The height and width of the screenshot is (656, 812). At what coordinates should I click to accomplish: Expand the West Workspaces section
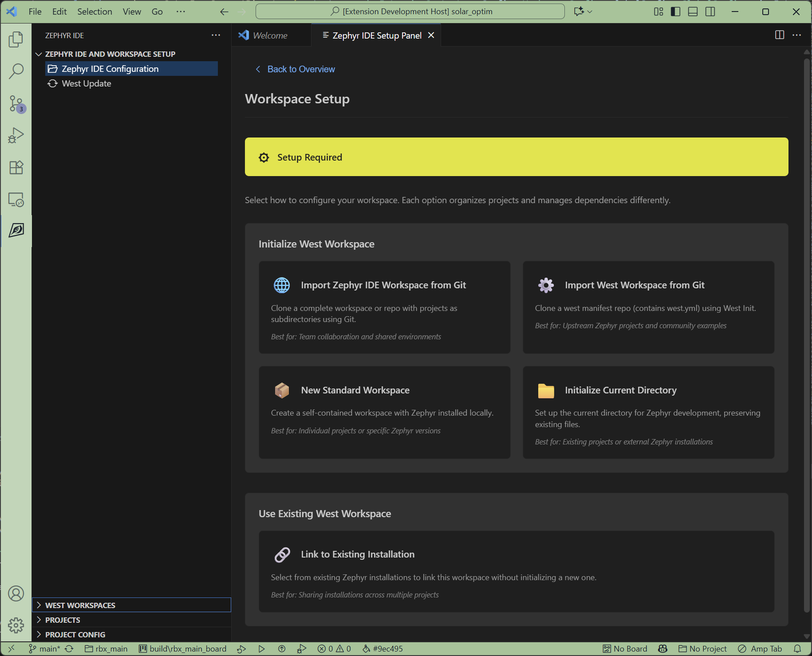(131, 605)
